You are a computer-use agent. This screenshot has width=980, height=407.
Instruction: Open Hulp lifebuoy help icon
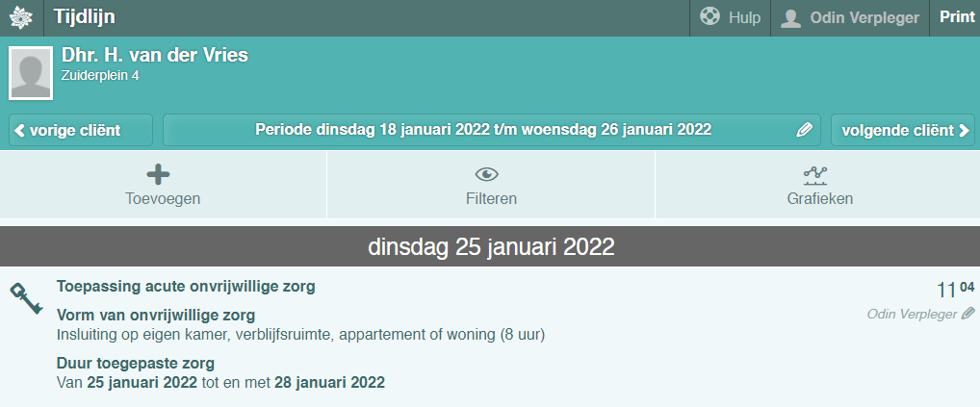pyautogui.click(x=710, y=17)
